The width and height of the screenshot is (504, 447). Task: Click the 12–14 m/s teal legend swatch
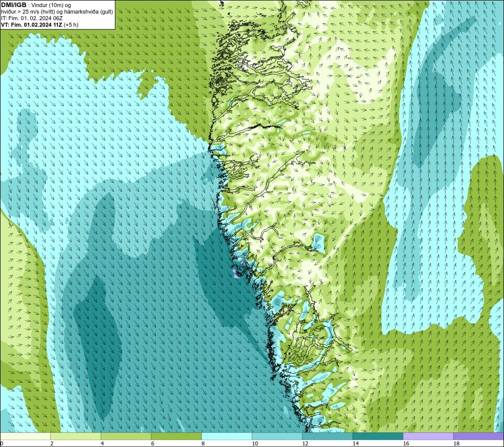tap(327, 436)
